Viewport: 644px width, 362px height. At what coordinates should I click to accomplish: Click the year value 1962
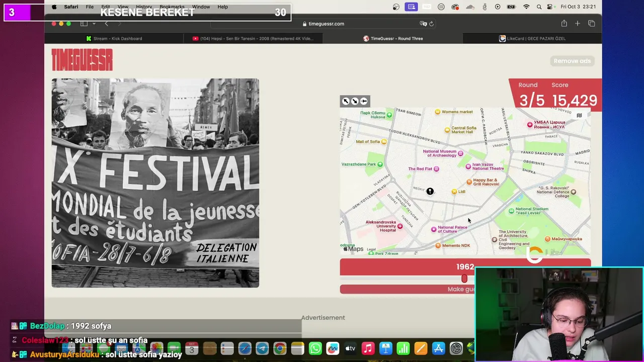[465, 267]
